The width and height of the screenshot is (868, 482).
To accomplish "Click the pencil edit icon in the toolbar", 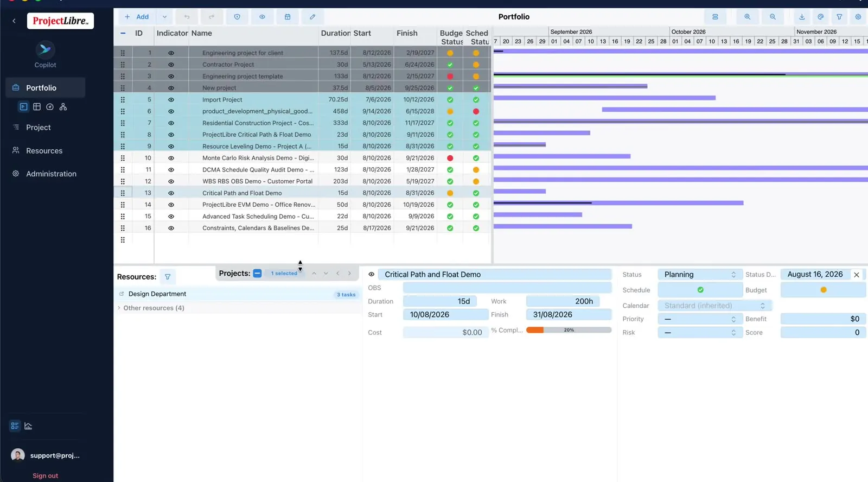I will [x=312, y=17].
